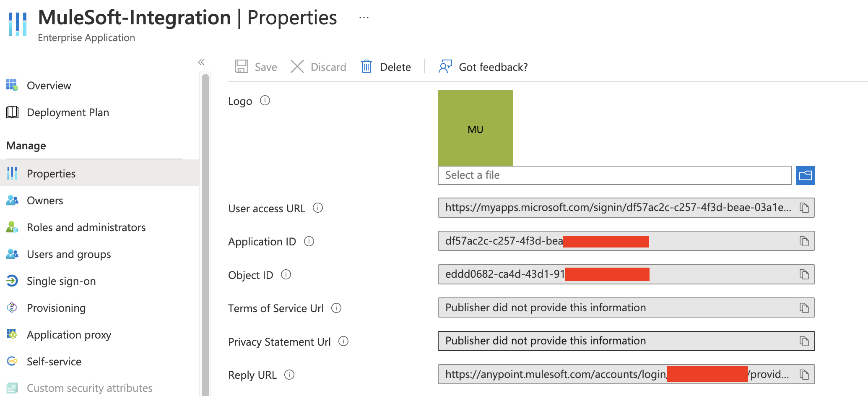The width and height of the screenshot is (868, 396).
Task: Open Users and groups section
Action: pyautogui.click(x=69, y=254)
